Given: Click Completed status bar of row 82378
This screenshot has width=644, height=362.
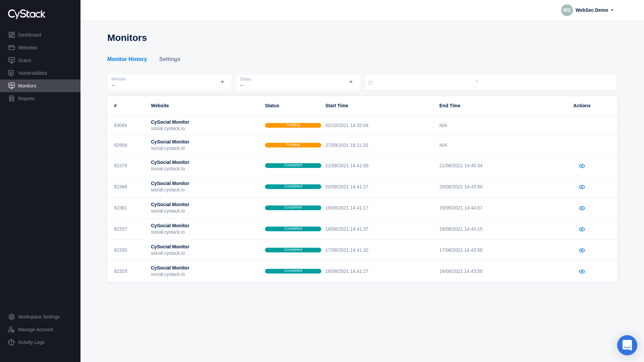Looking at the screenshot, I should 293,166.
